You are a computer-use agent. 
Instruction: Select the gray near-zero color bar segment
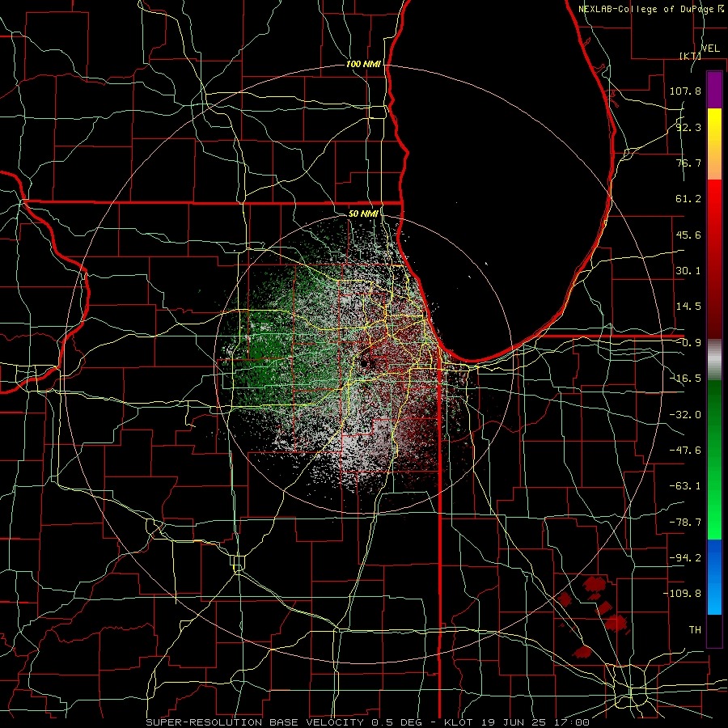(714, 360)
